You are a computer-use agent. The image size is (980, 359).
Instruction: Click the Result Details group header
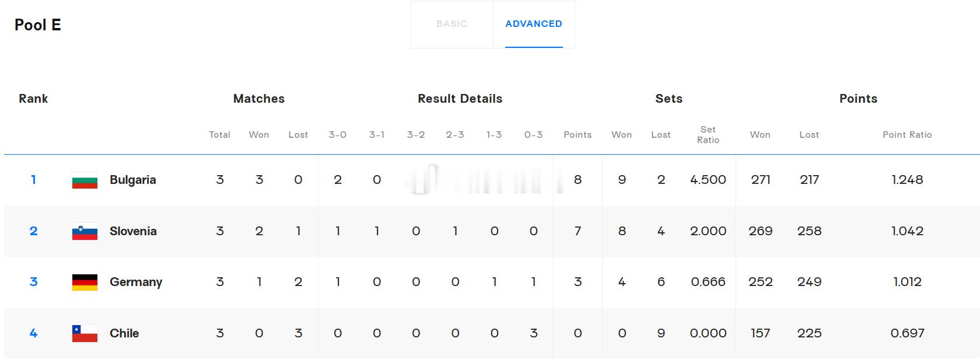tap(460, 99)
